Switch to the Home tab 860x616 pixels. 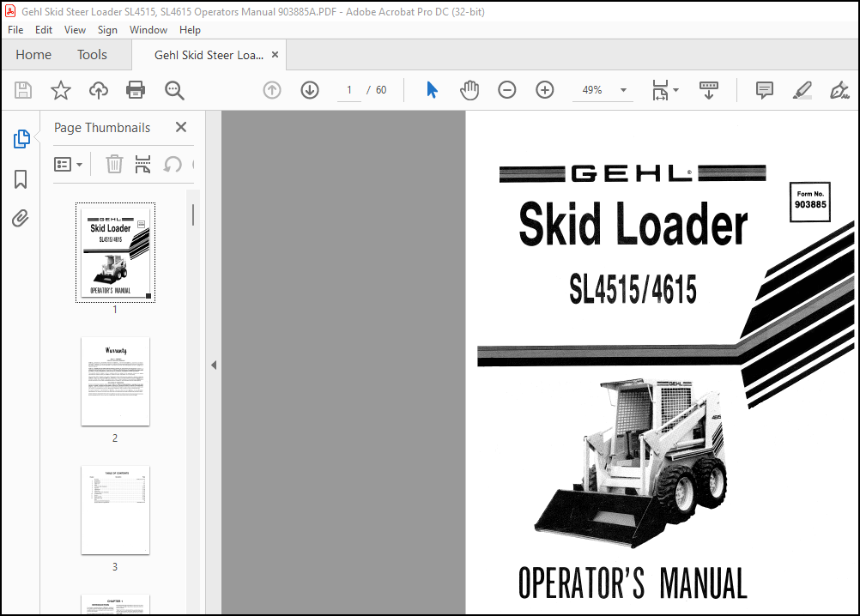click(x=33, y=55)
